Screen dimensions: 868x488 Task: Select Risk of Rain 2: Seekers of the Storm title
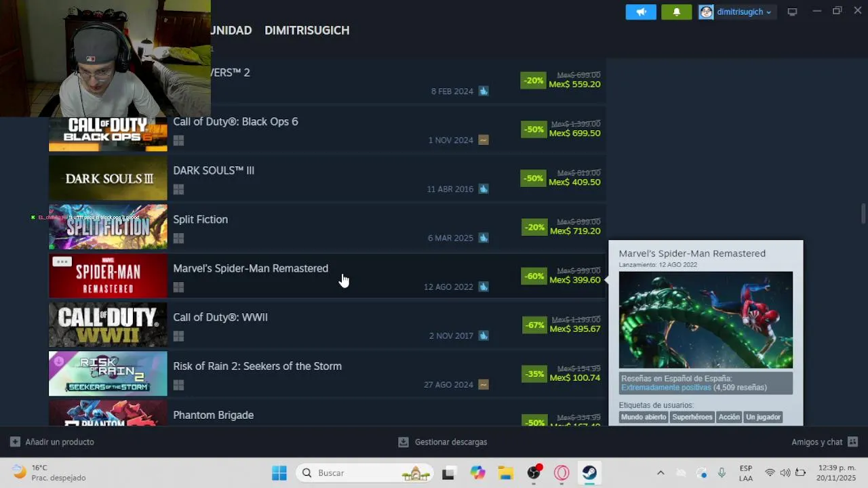[257, 366]
